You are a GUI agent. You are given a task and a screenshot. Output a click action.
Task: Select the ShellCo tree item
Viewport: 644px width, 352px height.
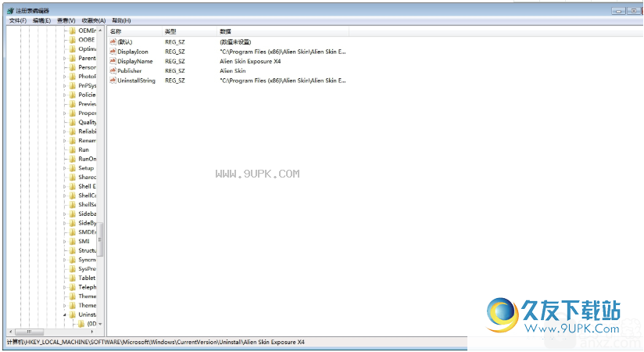pyautogui.click(x=87, y=196)
